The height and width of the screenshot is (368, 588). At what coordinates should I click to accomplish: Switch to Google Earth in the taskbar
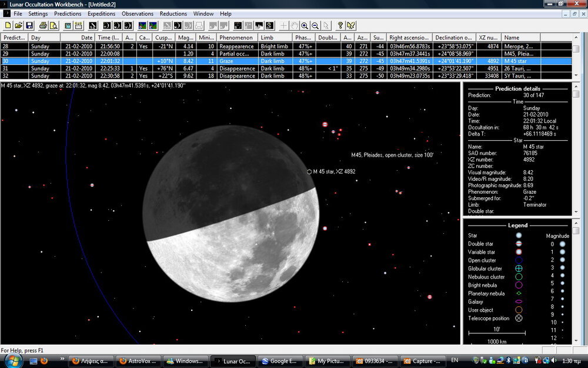[x=281, y=360]
